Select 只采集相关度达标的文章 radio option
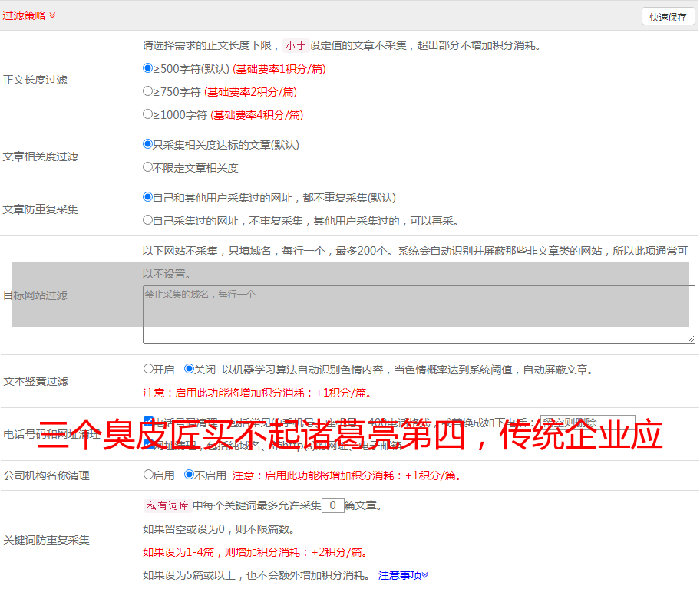This screenshot has width=700, height=589. [148, 144]
